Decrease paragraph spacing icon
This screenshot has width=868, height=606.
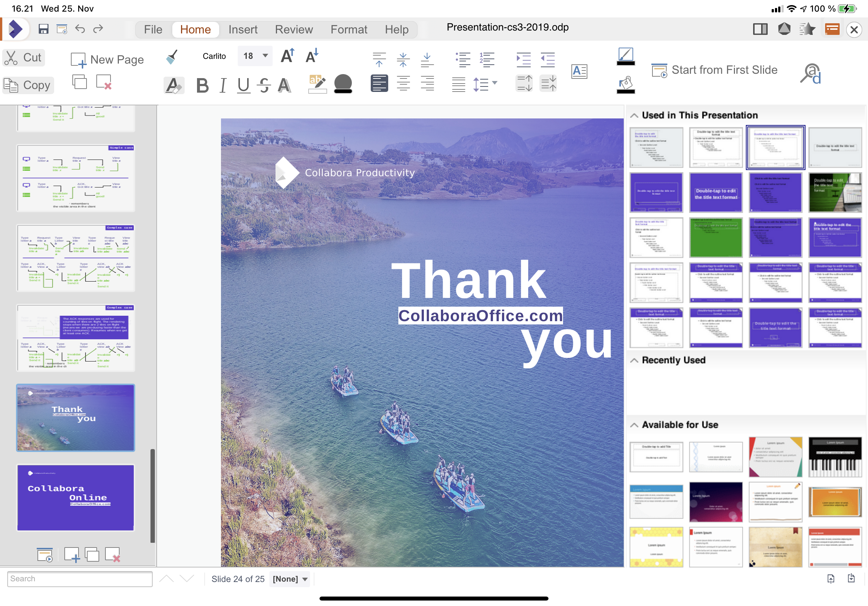tap(548, 84)
